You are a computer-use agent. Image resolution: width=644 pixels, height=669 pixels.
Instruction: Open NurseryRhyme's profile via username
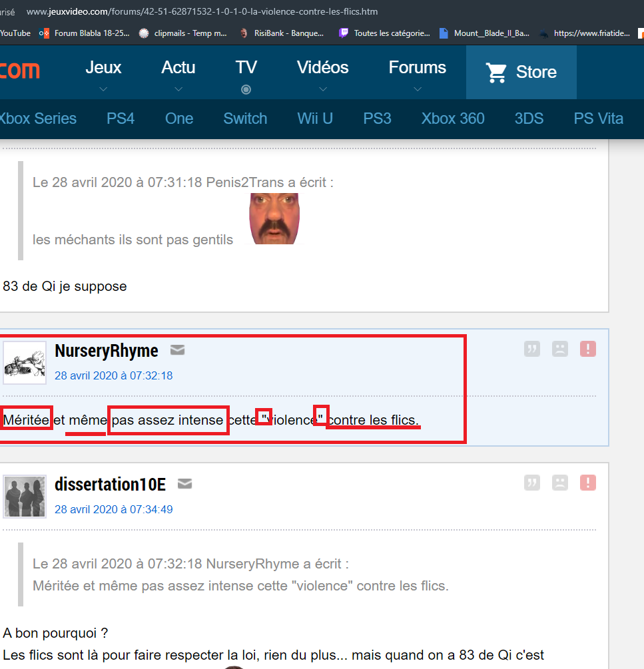tap(107, 351)
